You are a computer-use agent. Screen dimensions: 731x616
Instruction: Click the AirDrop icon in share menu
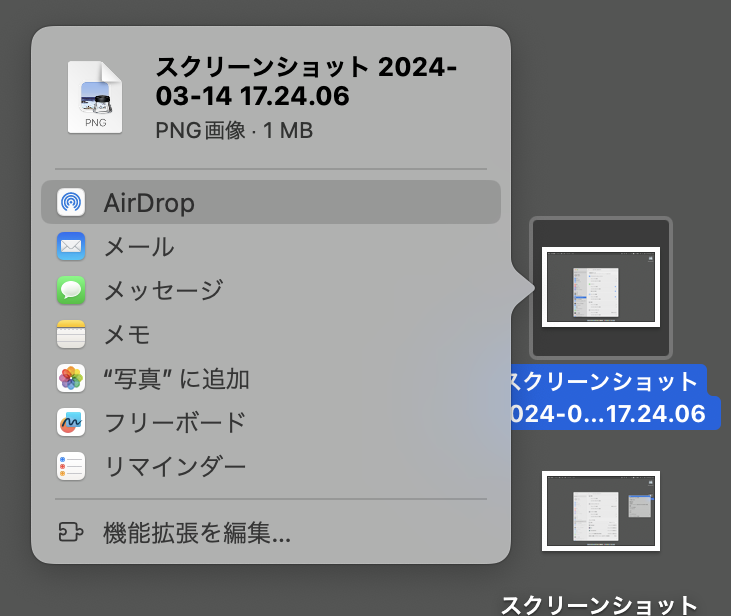coord(71,202)
